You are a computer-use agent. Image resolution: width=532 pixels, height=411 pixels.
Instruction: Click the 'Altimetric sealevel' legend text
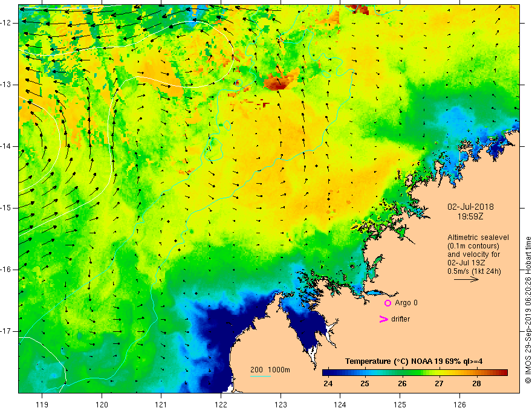(478, 238)
